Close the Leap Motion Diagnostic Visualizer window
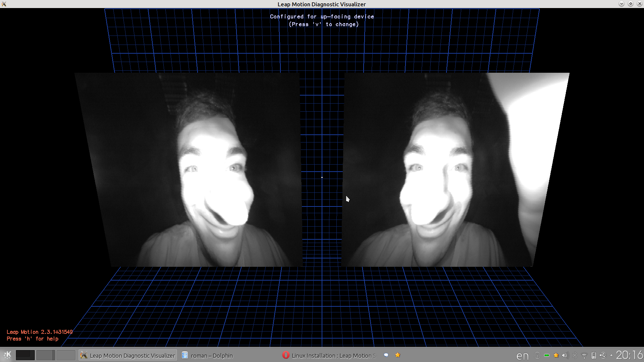 [640, 4]
